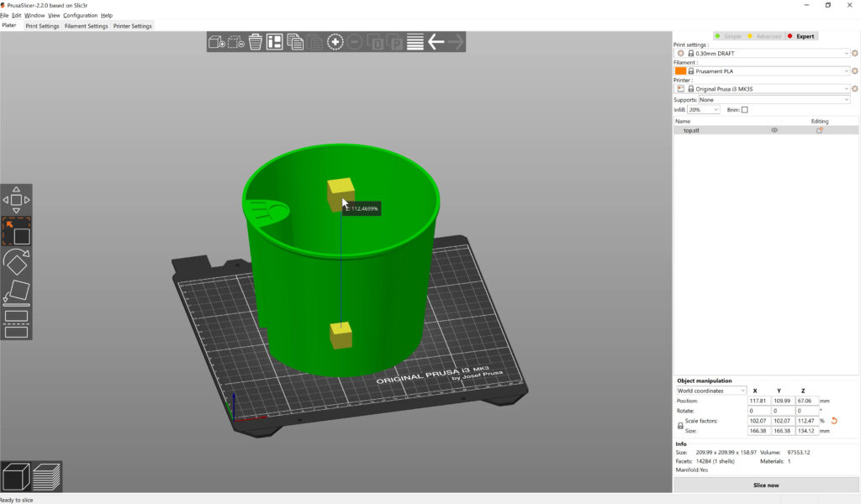Open the Prusament PLA filament dropdown
This screenshot has height=504, width=861.
[x=762, y=71]
